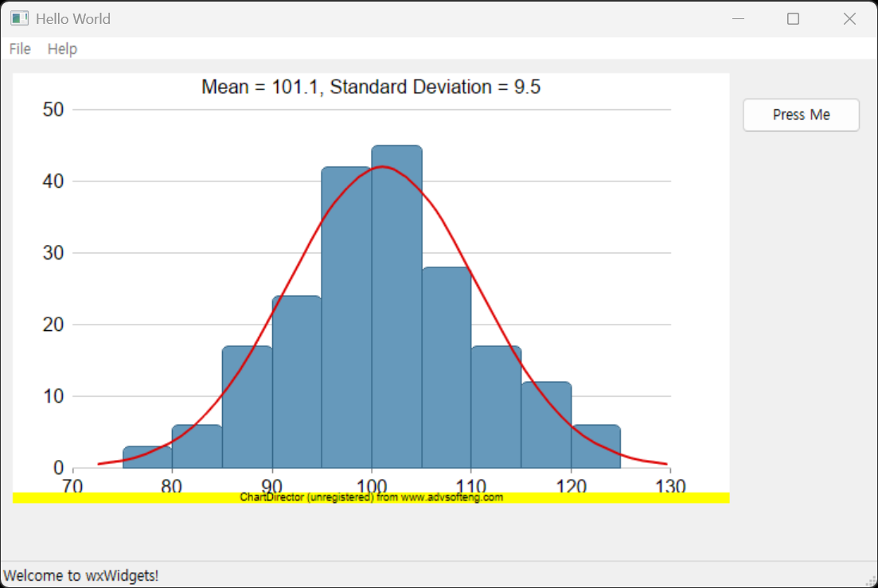Click the y-axis label 30
This screenshot has width=878, height=588.
coord(53,253)
